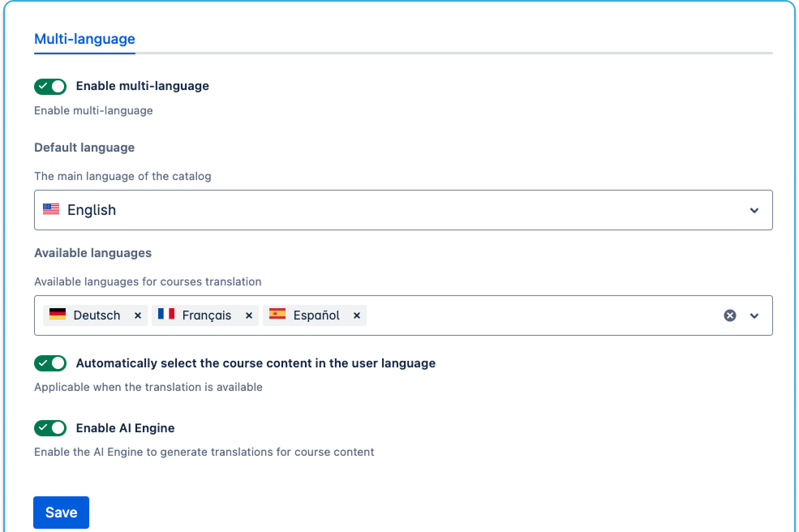Open the Available languages dropdown arrow
This screenshot has width=799, height=532.
754,315
